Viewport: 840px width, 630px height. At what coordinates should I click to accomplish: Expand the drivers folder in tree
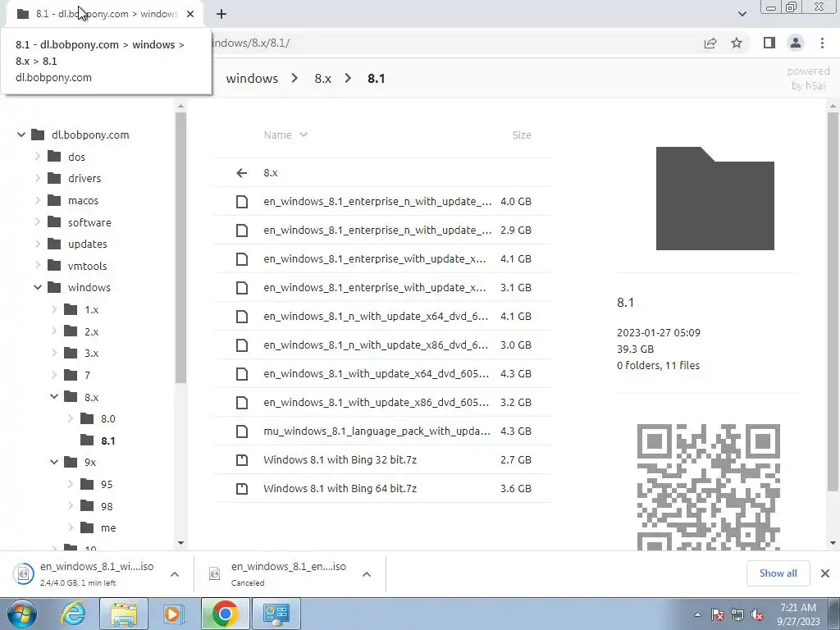click(x=38, y=178)
